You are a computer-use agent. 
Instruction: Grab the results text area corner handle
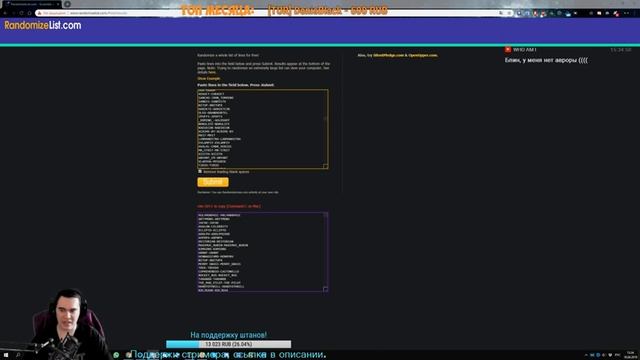pos(326,289)
